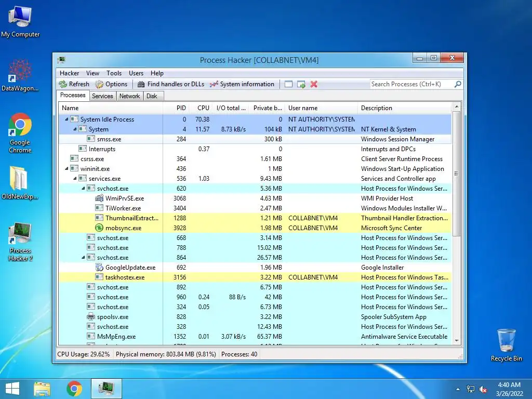
Task: Collapse svchost.exe PID 864 node
Action: click(x=83, y=258)
